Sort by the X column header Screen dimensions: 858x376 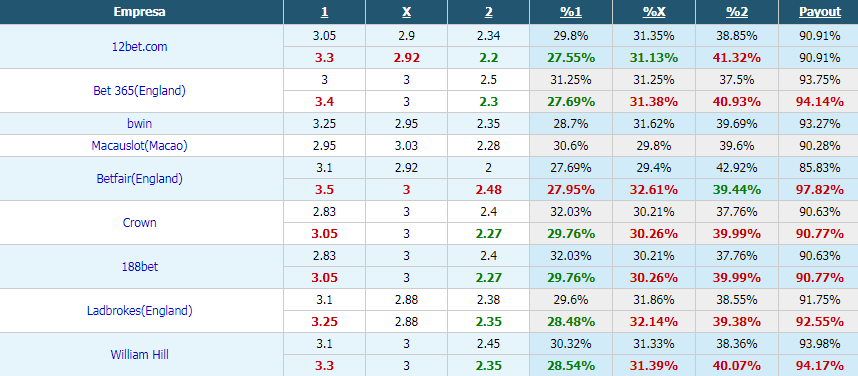point(407,11)
